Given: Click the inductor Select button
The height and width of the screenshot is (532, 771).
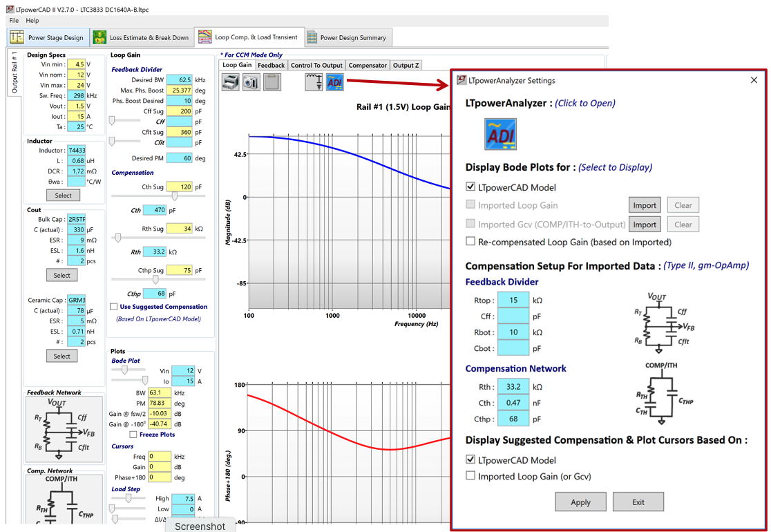Looking at the screenshot, I should pyautogui.click(x=62, y=195).
